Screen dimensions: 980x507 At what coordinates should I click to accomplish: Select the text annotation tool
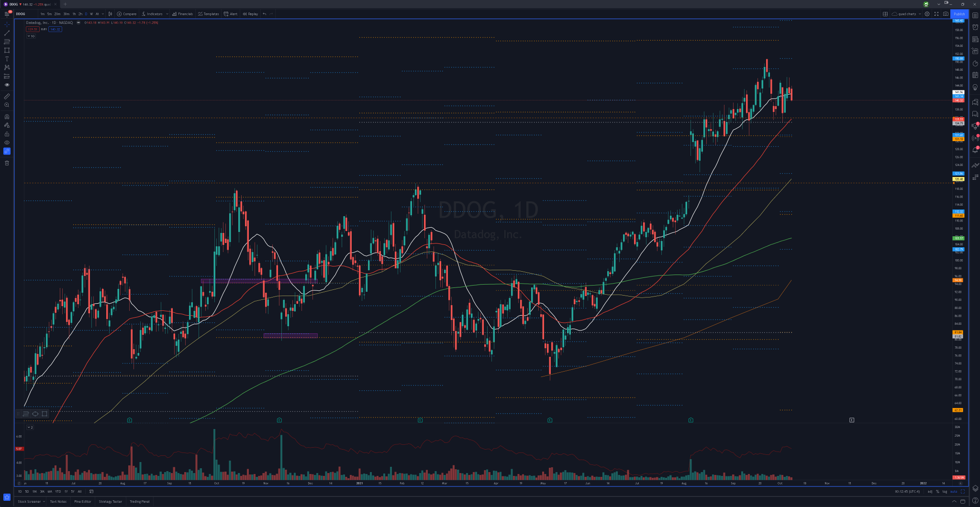click(x=7, y=59)
